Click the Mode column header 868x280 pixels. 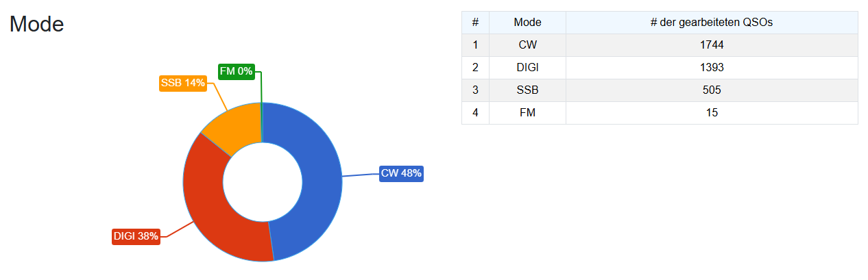click(x=527, y=23)
